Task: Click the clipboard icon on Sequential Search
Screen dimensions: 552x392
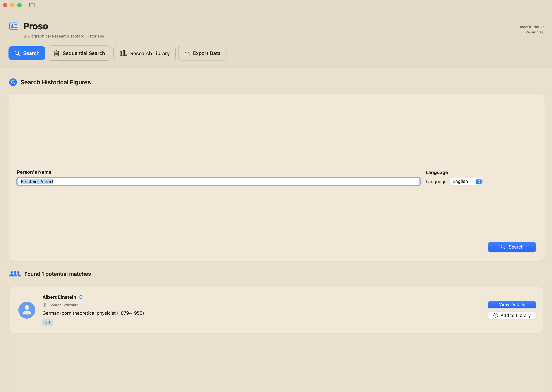Action: [x=57, y=53]
